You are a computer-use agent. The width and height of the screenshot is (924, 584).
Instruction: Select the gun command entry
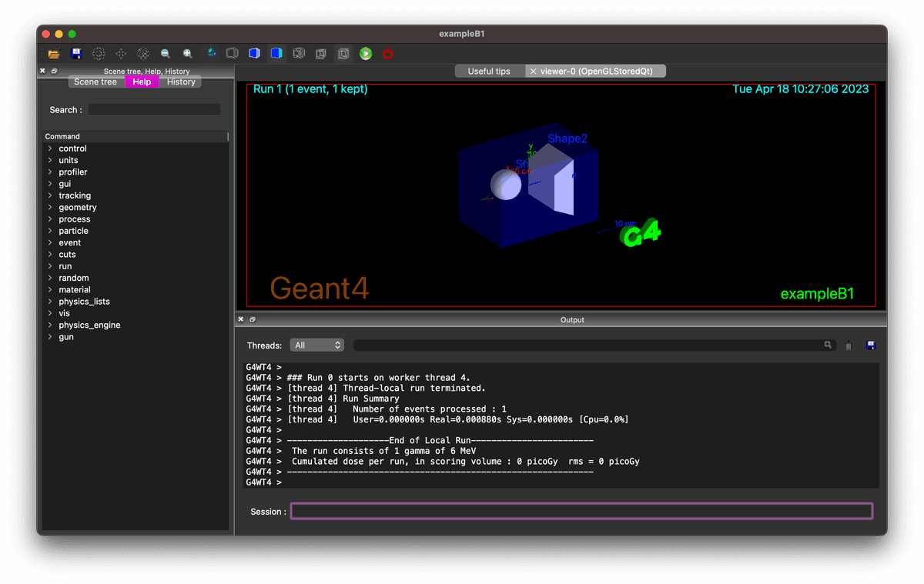67,337
